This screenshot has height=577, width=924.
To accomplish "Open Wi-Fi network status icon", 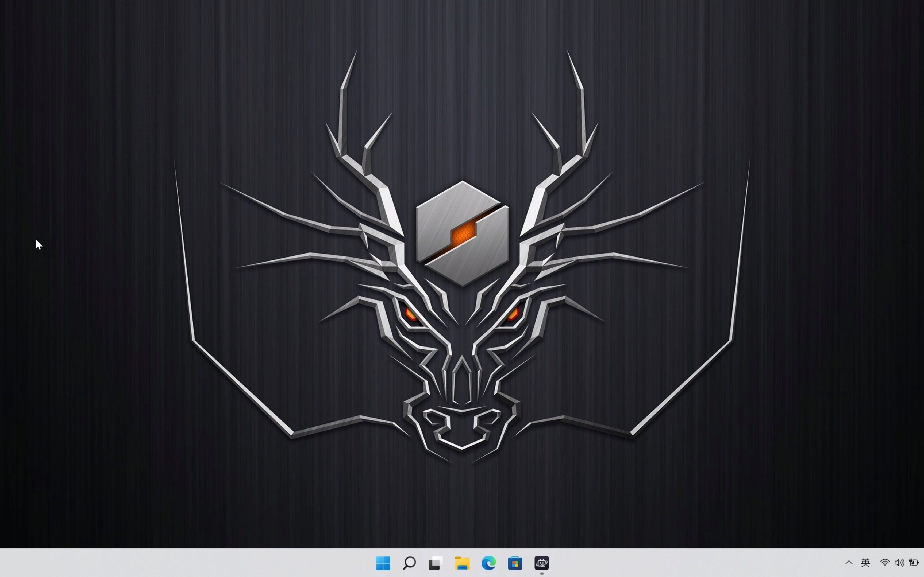I will tap(885, 563).
